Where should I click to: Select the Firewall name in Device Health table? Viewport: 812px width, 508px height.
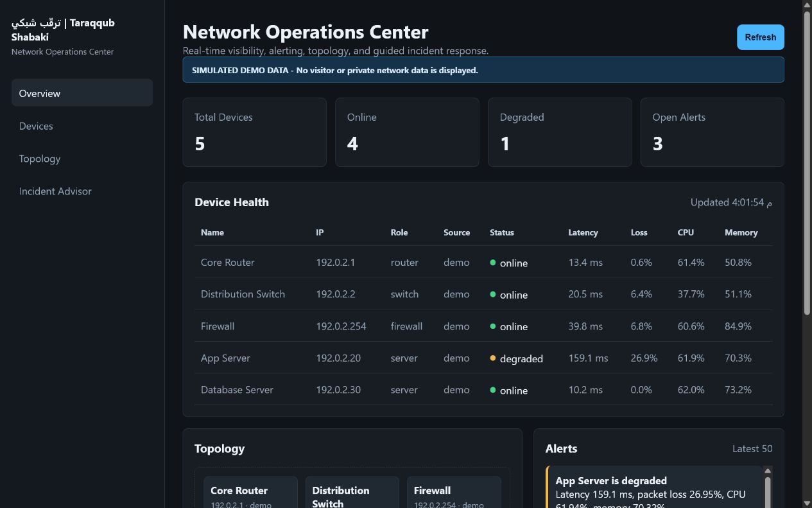pyautogui.click(x=218, y=326)
